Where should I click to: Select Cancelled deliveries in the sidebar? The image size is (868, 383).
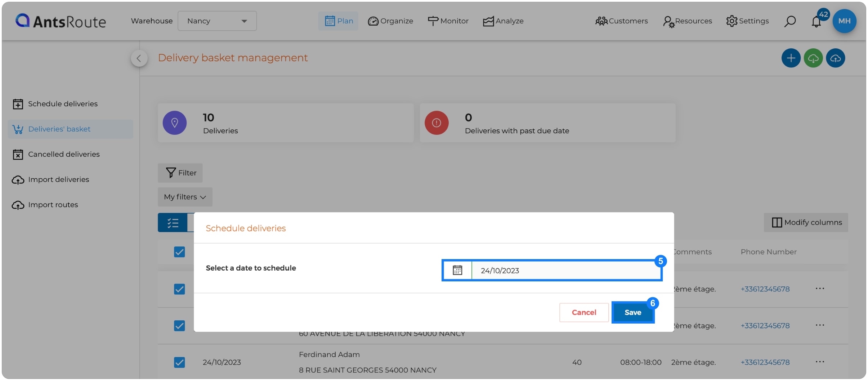tap(64, 154)
